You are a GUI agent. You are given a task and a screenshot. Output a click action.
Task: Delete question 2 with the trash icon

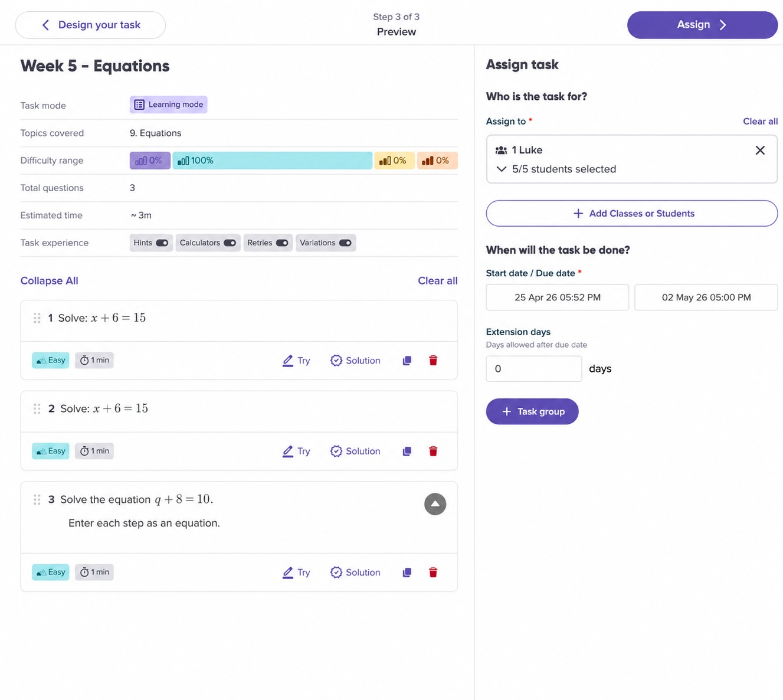433,452
